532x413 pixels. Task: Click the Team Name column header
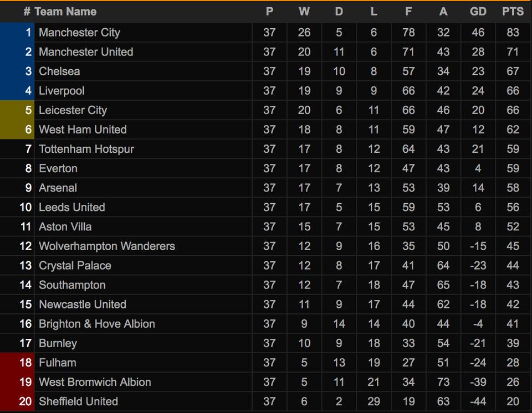click(65, 12)
